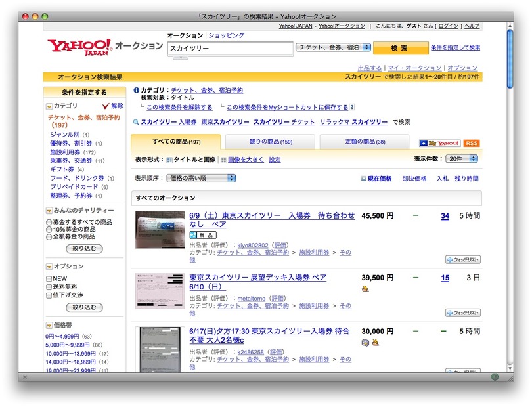
Task: Sort by 残り時間 column header
Action: (466, 179)
